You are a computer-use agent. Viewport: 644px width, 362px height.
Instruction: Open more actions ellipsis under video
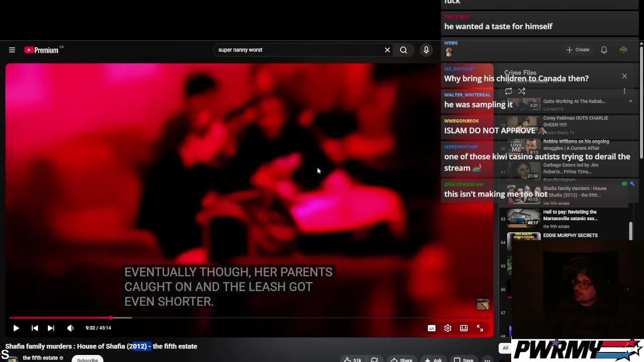487,359
